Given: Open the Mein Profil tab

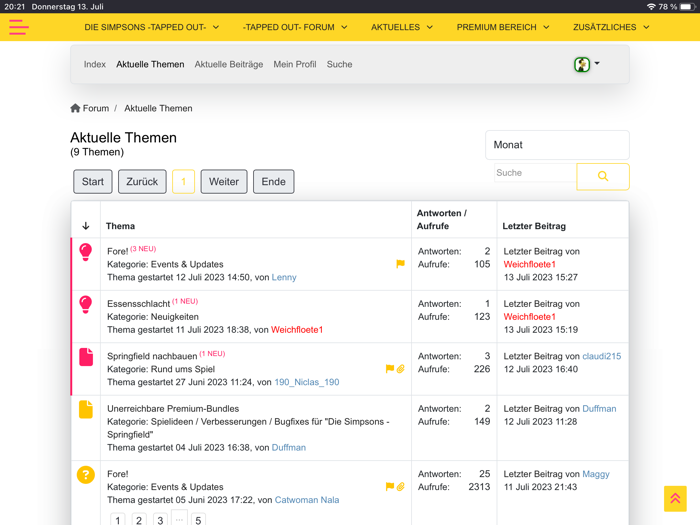Looking at the screenshot, I should pyautogui.click(x=295, y=64).
